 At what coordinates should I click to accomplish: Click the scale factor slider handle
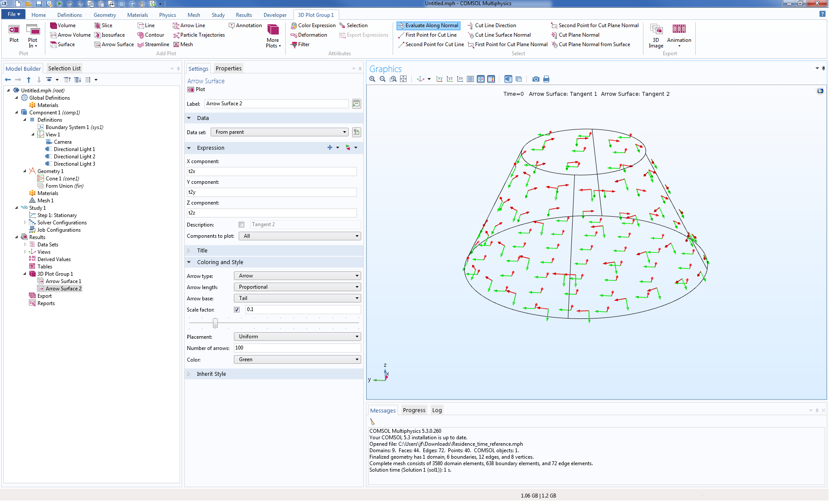[215, 323]
